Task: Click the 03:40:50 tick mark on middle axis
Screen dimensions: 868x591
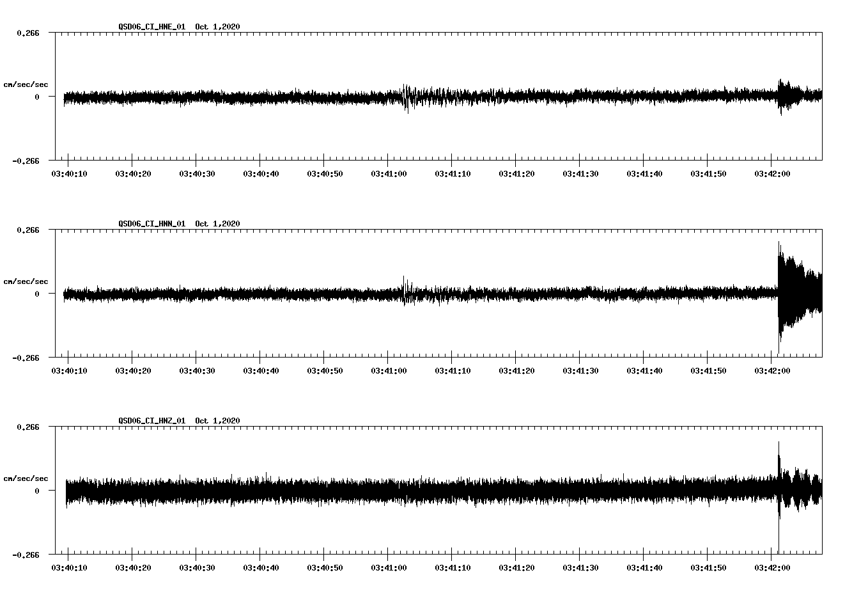Action: [x=325, y=362]
